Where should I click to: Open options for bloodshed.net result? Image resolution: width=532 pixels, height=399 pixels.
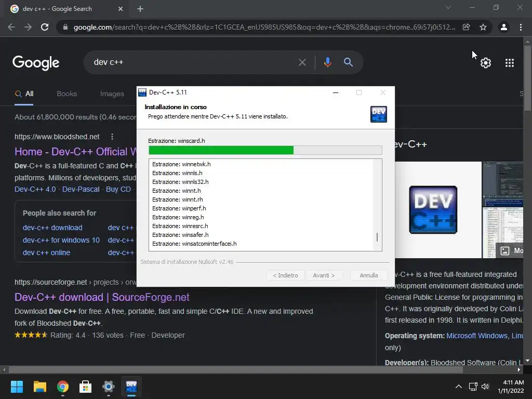(112, 137)
